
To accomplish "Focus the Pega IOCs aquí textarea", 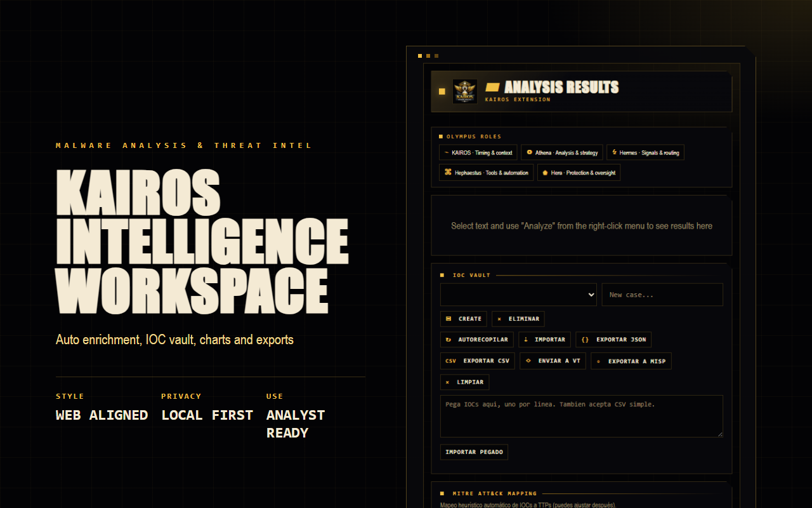I will [x=582, y=417].
